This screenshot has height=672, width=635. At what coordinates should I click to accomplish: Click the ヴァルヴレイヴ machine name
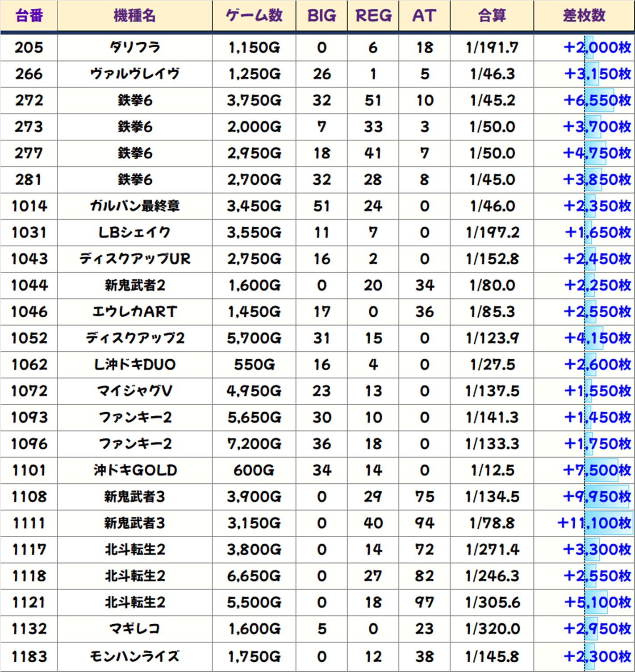pyautogui.click(x=134, y=74)
